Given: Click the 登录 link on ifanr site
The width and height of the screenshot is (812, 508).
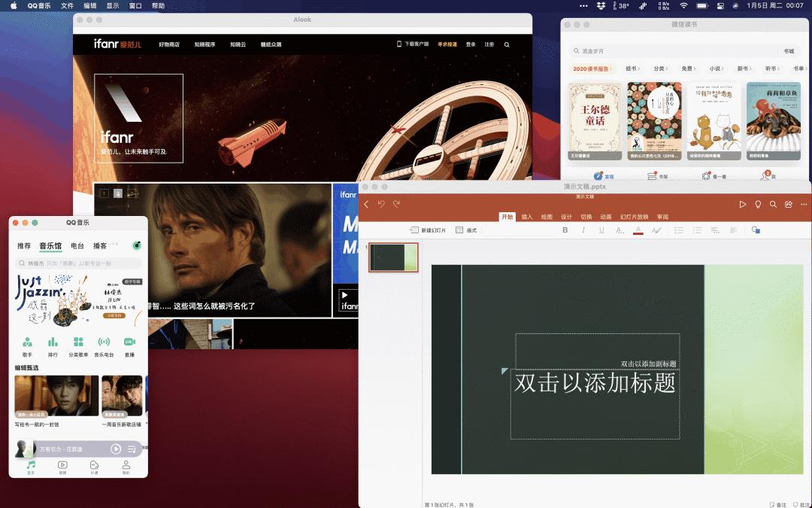Looking at the screenshot, I should pos(471,44).
